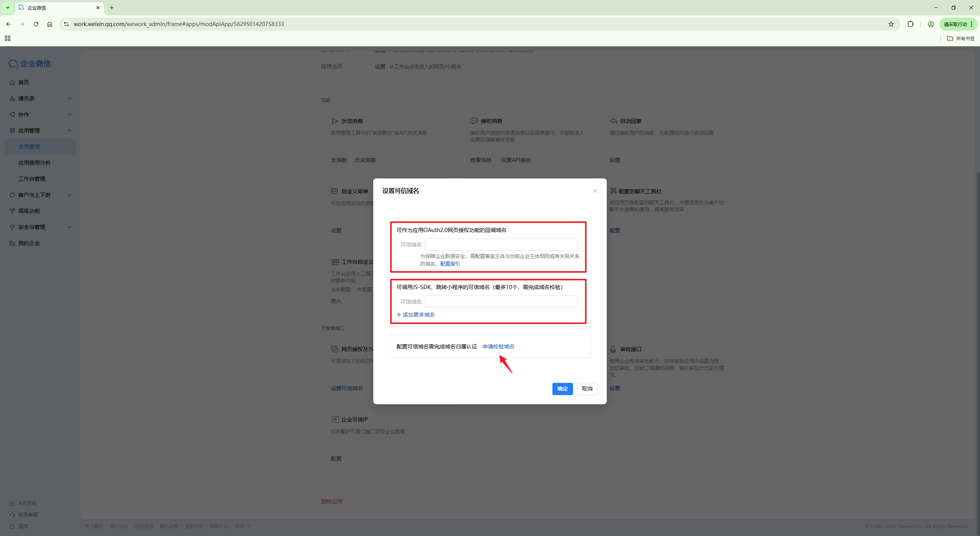Bookmark this page with the star icon
This screenshot has width=980, height=536.
click(891, 24)
